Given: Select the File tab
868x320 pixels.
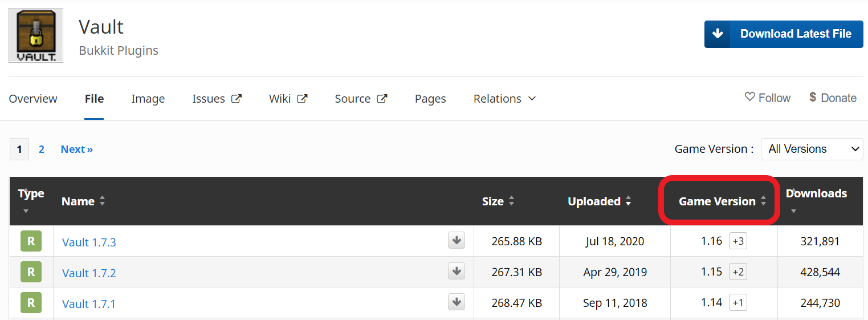Looking at the screenshot, I should (x=94, y=99).
